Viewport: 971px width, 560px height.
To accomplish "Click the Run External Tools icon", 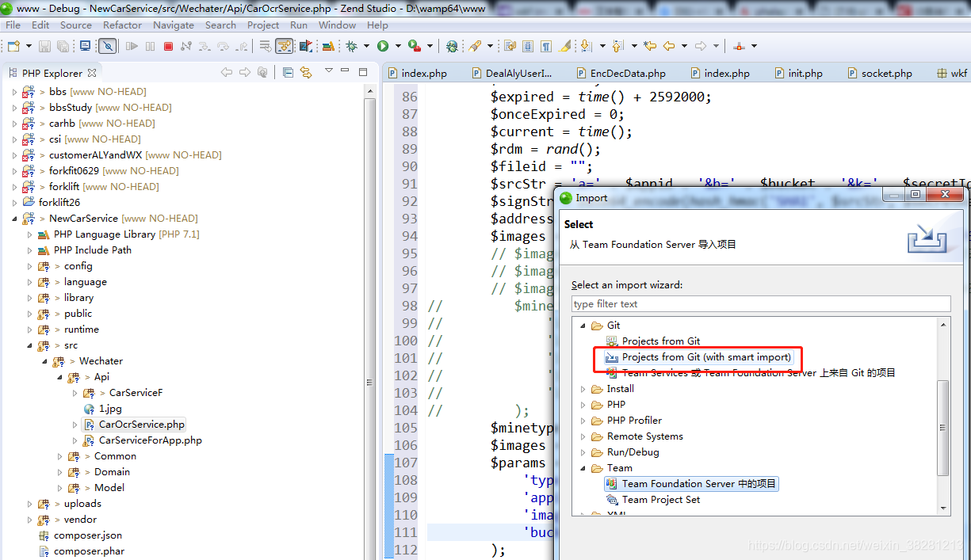I will (415, 46).
